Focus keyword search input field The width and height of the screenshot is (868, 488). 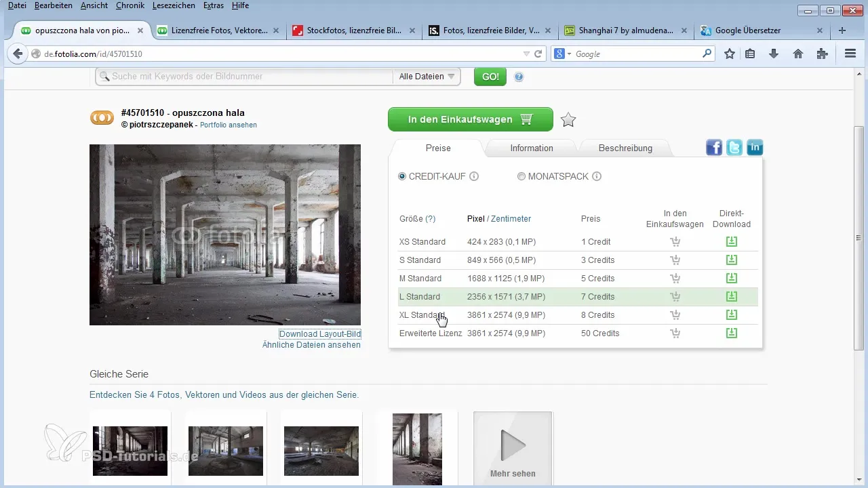pyautogui.click(x=244, y=77)
